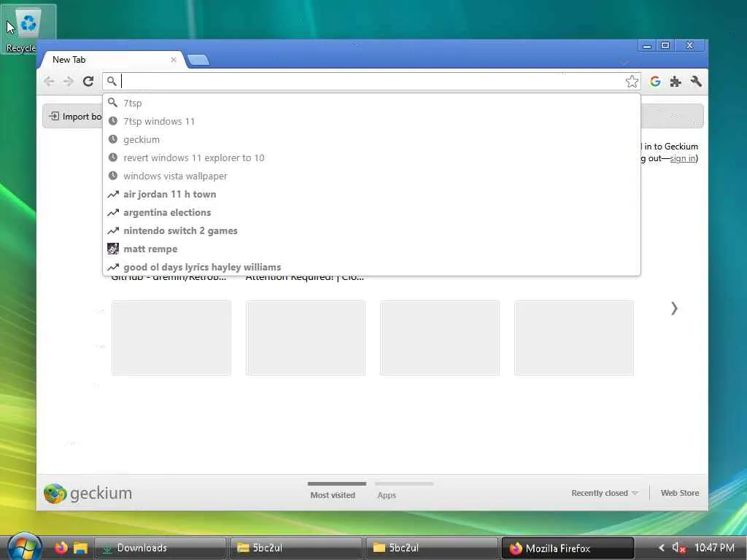Switch to second 5bc2ul taskbar folder
This screenshot has height=560, width=747.
(432, 548)
